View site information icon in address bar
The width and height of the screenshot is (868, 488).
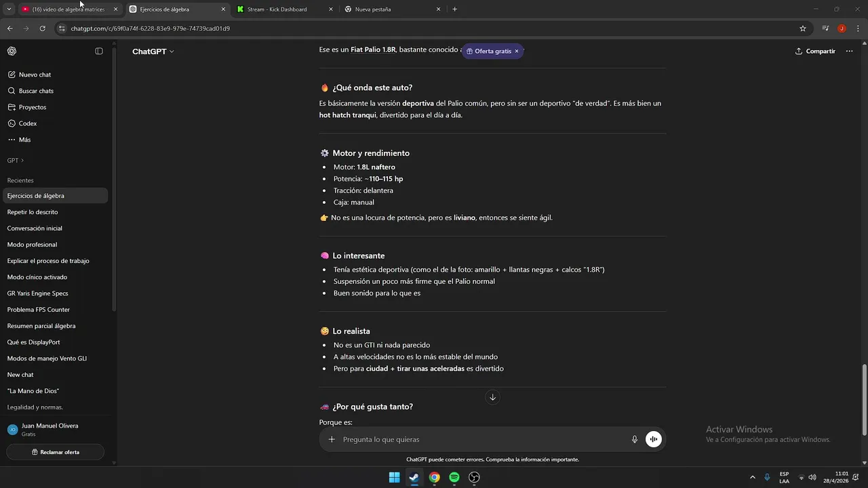[x=62, y=28]
